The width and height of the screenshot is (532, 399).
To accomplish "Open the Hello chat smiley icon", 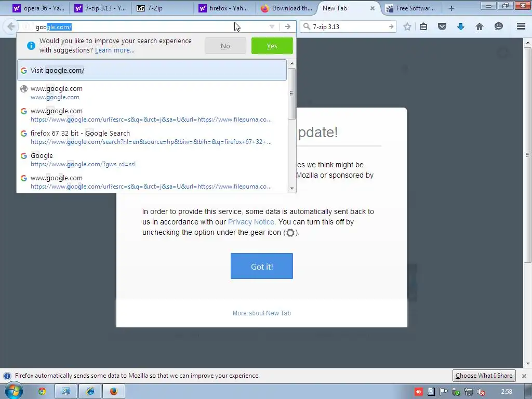I will click(498, 26).
